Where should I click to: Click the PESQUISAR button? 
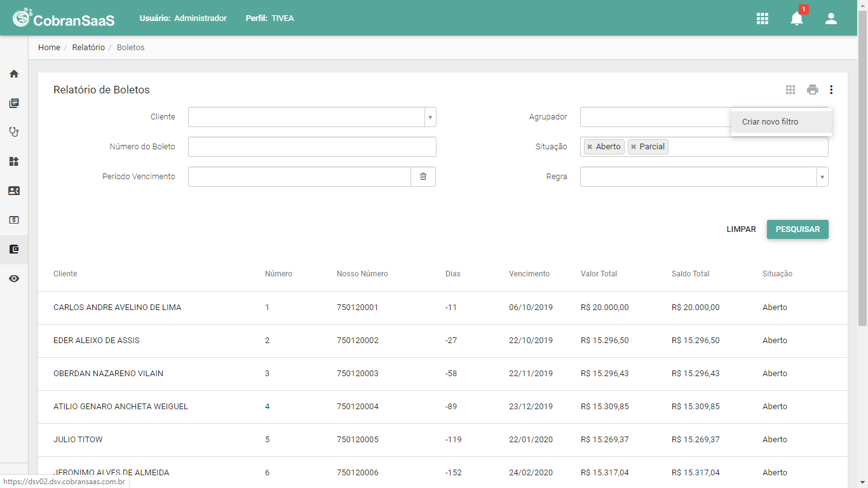tap(797, 229)
